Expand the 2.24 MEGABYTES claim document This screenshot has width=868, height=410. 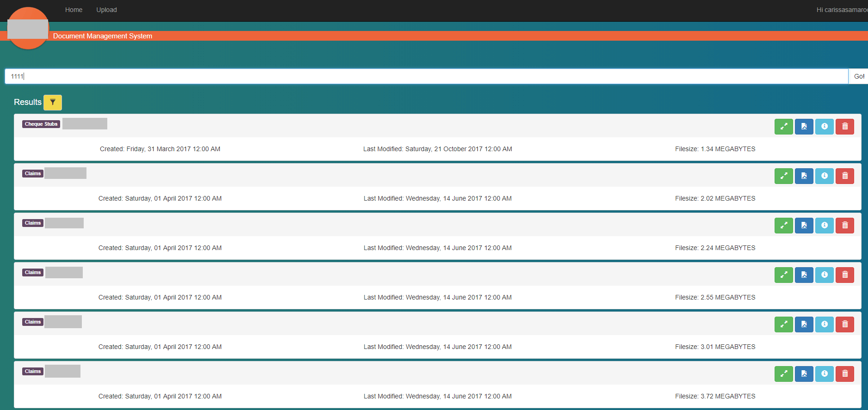pos(783,225)
